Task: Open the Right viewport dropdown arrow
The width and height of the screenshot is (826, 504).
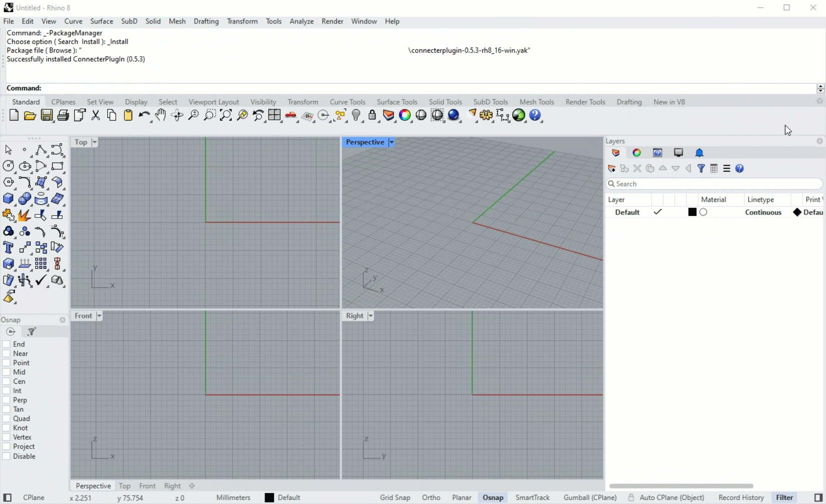Action: 371,316
